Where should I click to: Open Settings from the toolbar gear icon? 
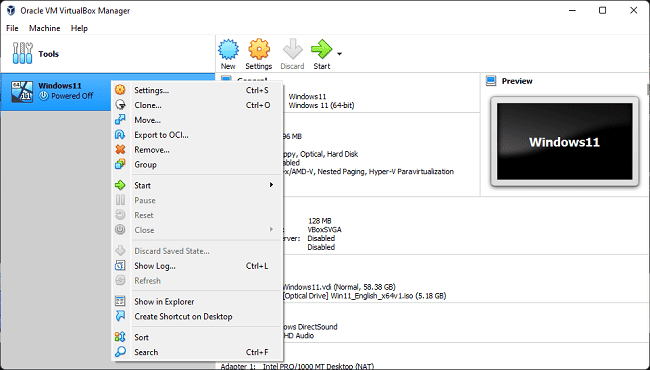[x=259, y=49]
